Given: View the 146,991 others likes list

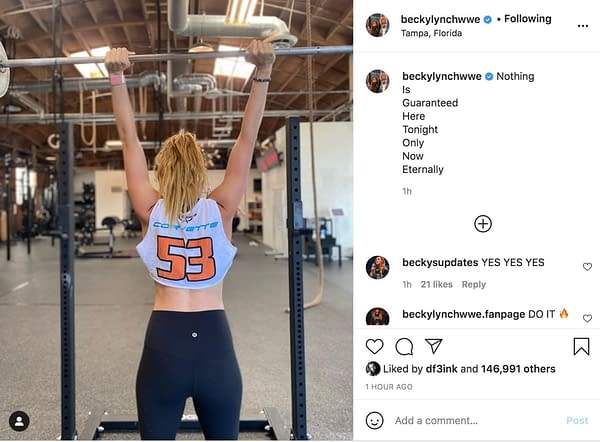Looking at the screenshot, I should pyautogui.click(x=518, y=369).
